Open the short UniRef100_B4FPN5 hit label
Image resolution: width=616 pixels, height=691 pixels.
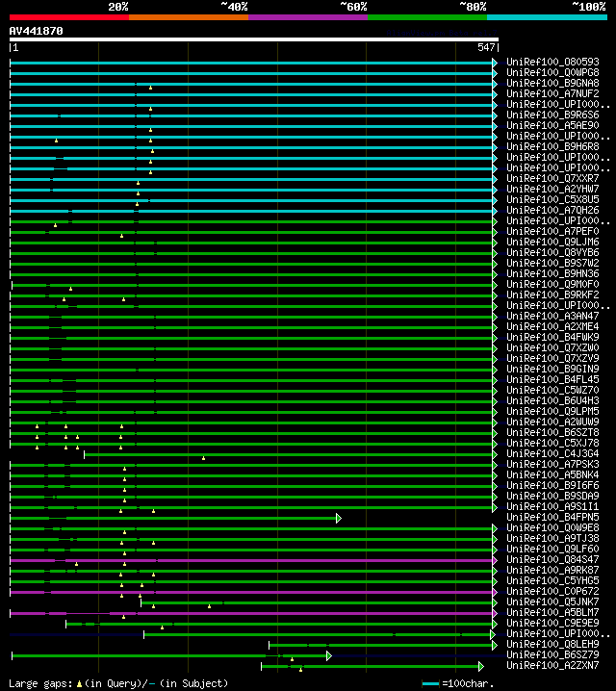tap(552, 517)
